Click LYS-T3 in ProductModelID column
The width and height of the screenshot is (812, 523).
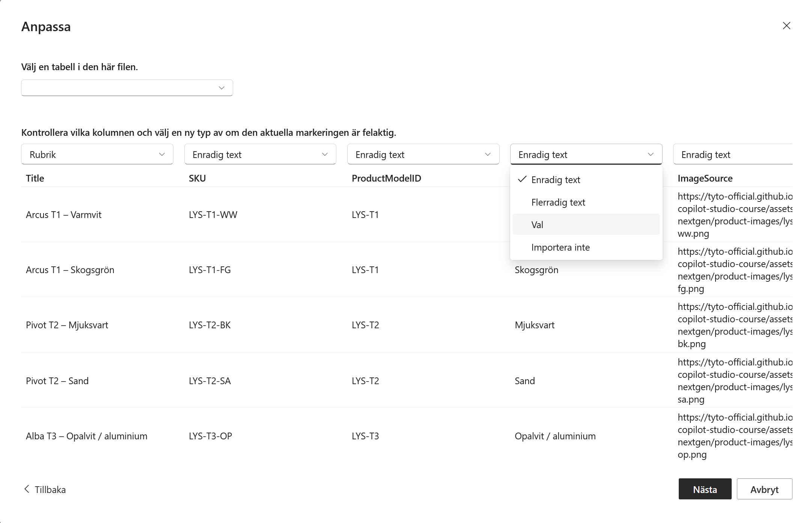(365, 436)
